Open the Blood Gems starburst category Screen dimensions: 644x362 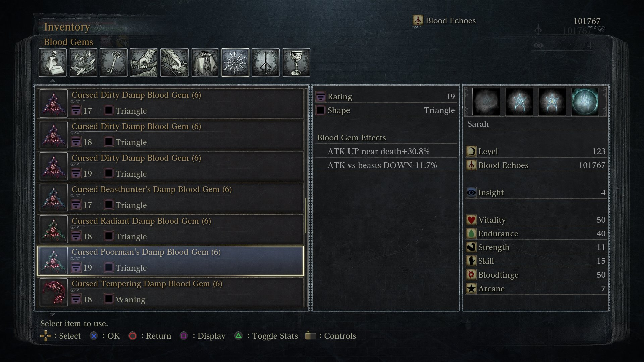pyautogui.click(x=235, y=63)
